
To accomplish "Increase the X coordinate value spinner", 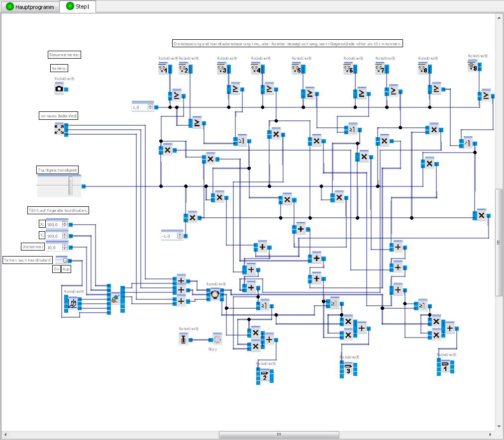I will click(x=65, y=223).
